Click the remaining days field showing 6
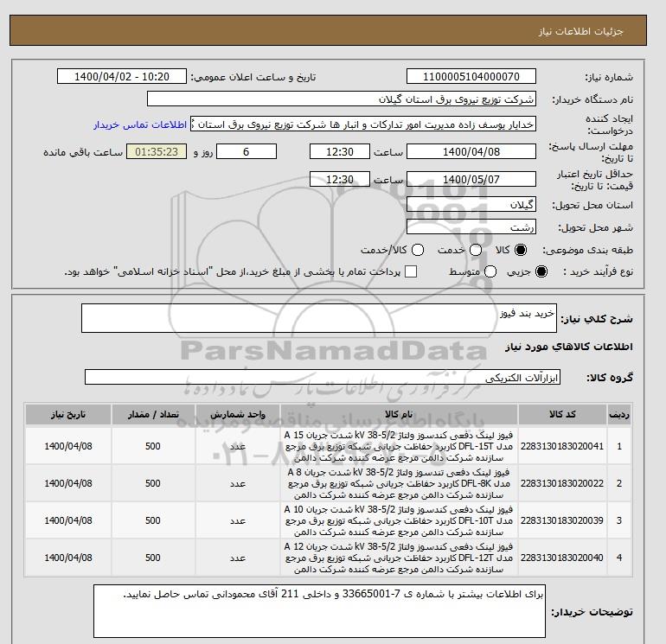The height and width of the screenshot is (644, 666). click(x=247, y=151)
